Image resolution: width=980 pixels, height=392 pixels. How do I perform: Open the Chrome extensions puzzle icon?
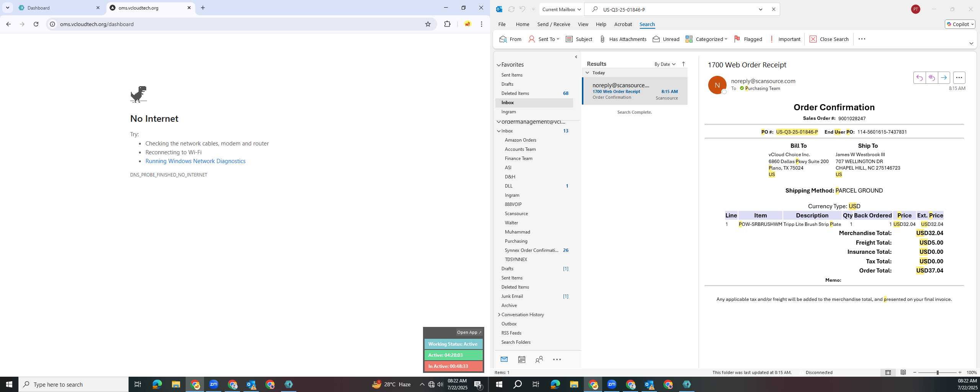tap(447, 24)
